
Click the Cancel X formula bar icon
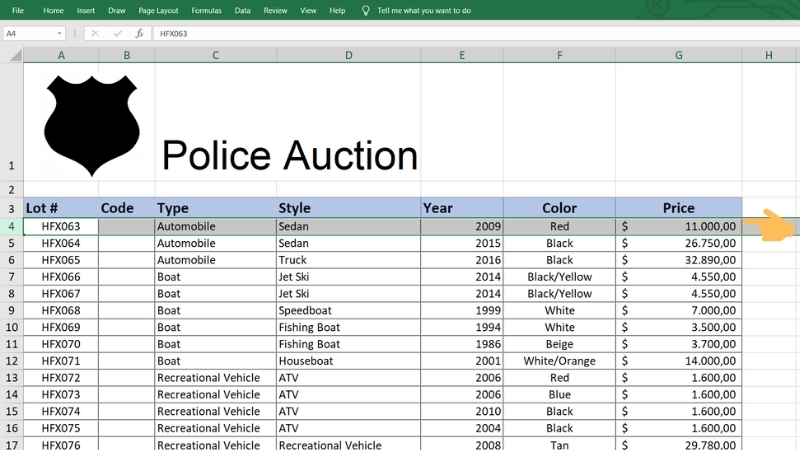pyautogui.click(x=95, y=34)
